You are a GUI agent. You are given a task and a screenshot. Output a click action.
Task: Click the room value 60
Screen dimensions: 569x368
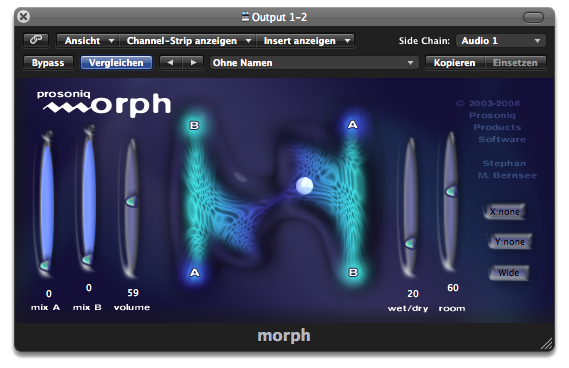[x=453, y=288]
